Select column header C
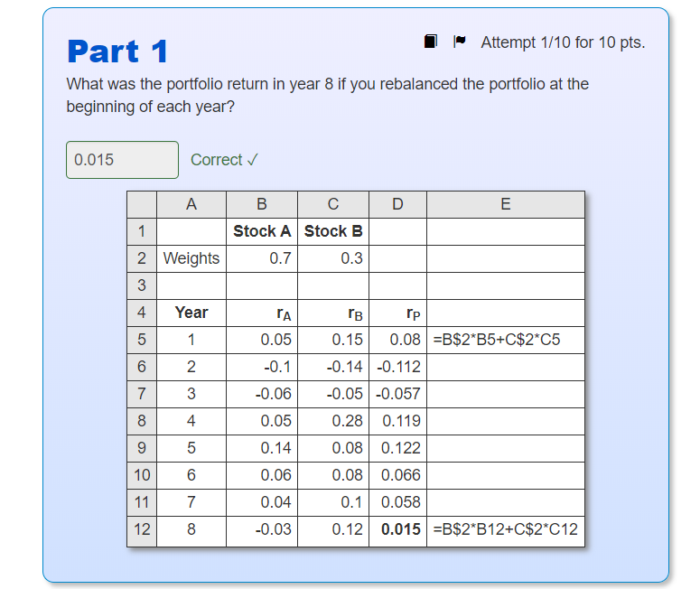This screenshot has width=700, height=589. pyautogui.click(x=333, y=204)
